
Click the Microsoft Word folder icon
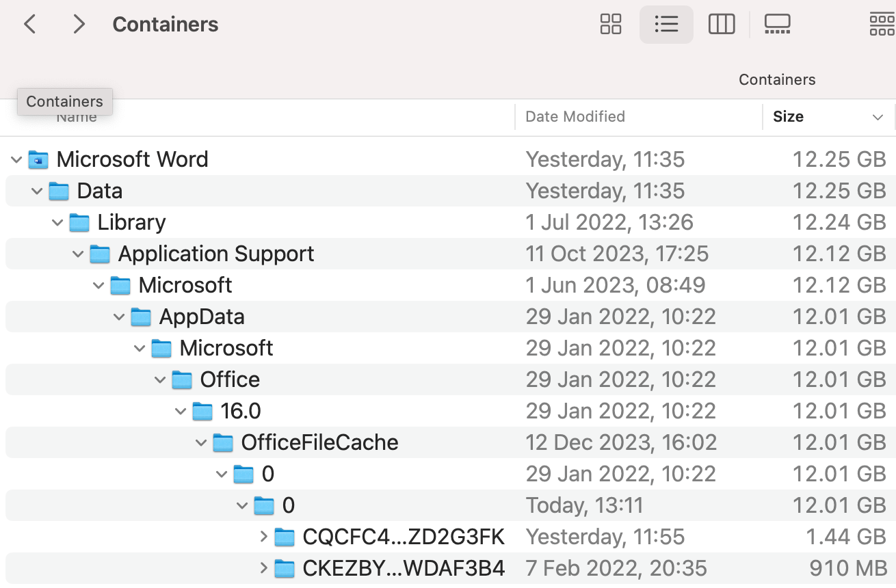point(38,160)
